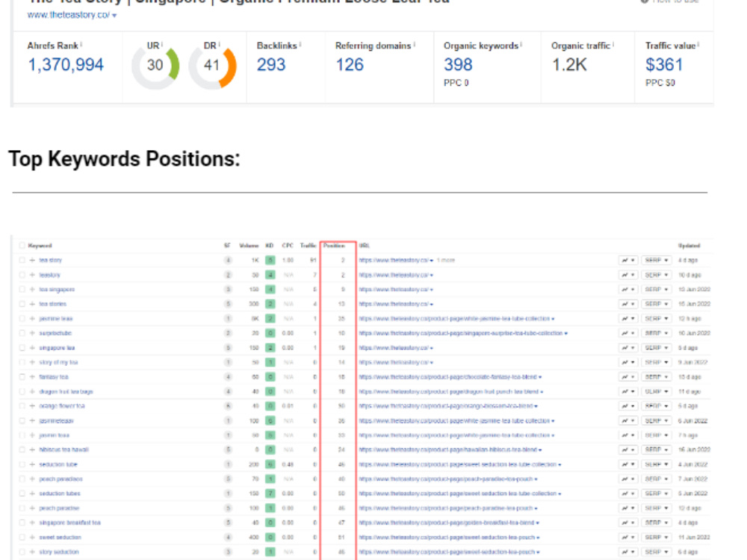
Task: Click plus icon for 'surprisetube' keyword
Action: point(32,333)
